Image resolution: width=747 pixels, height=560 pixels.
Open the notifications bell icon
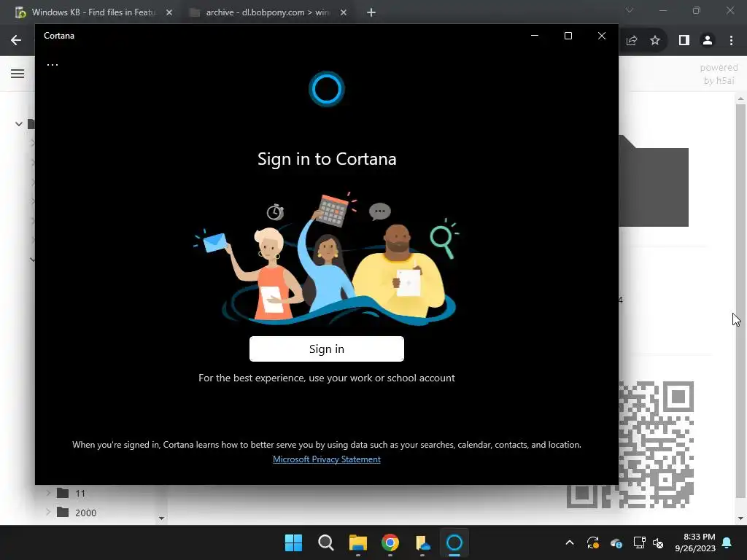point(727,542)
